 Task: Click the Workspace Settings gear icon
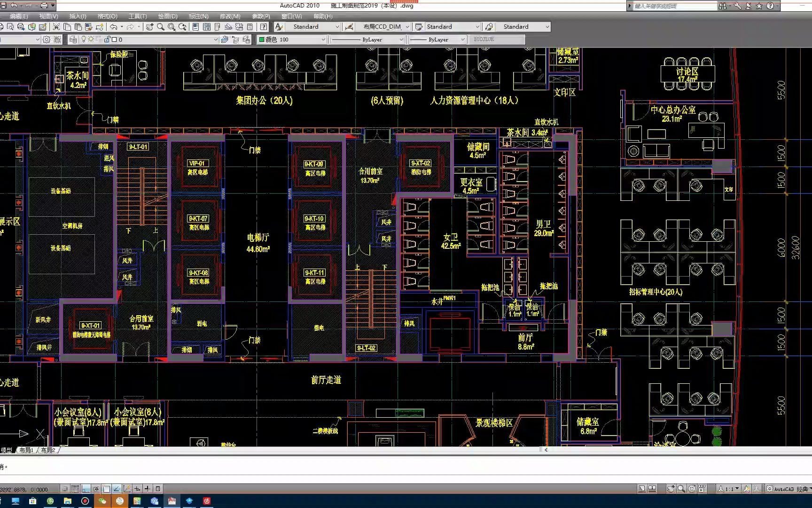47,40
